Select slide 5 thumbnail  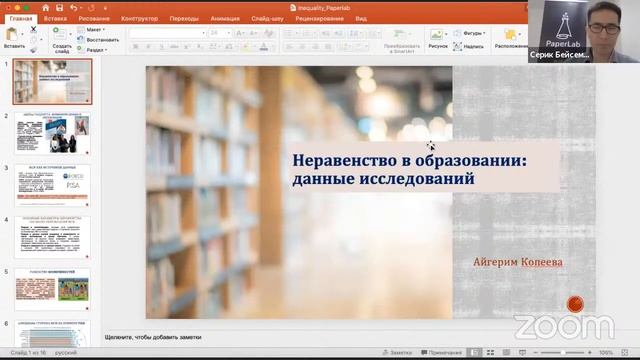pos(53,289)
